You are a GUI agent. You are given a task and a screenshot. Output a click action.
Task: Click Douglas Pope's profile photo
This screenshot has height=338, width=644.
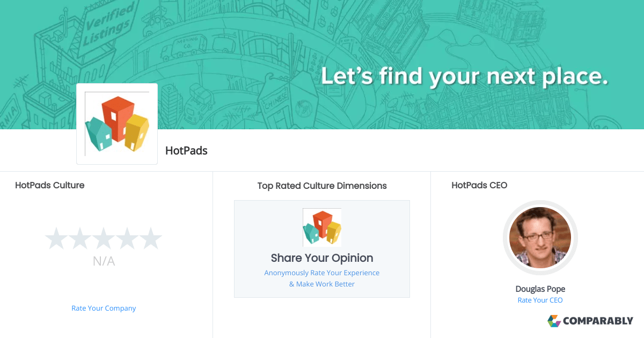coord(540,238)
